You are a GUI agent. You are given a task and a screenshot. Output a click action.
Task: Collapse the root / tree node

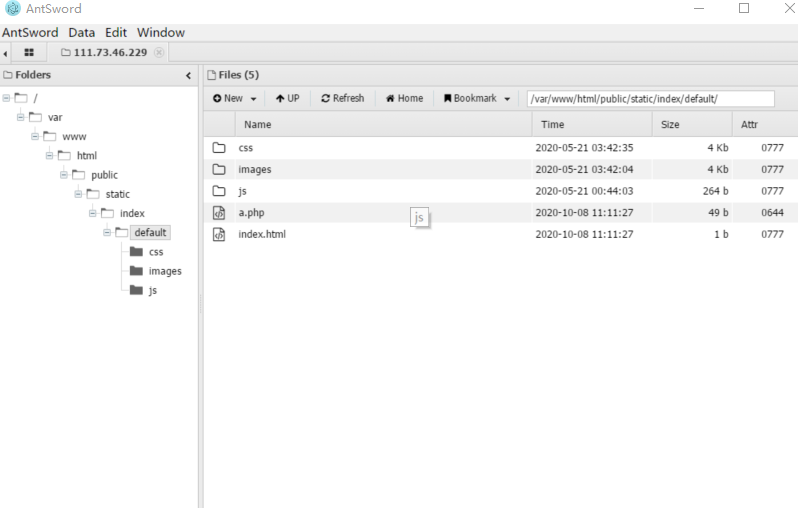coord(6,98)
